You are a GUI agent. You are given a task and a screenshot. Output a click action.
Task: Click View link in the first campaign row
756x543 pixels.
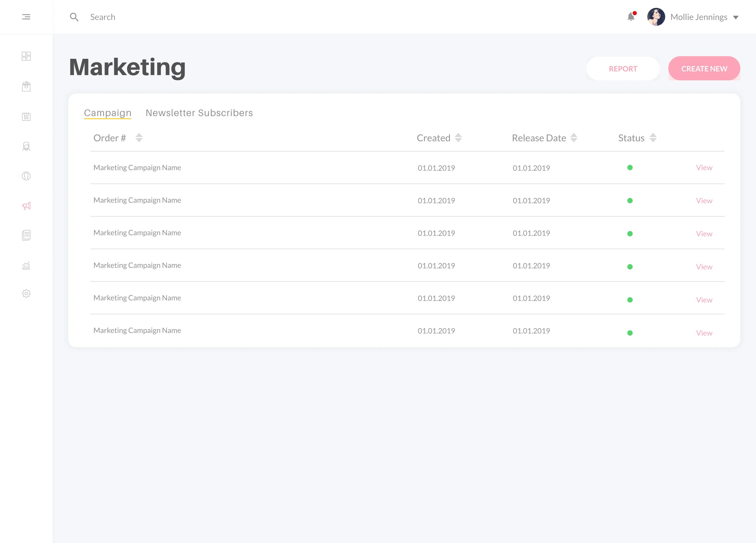[704, 168]
